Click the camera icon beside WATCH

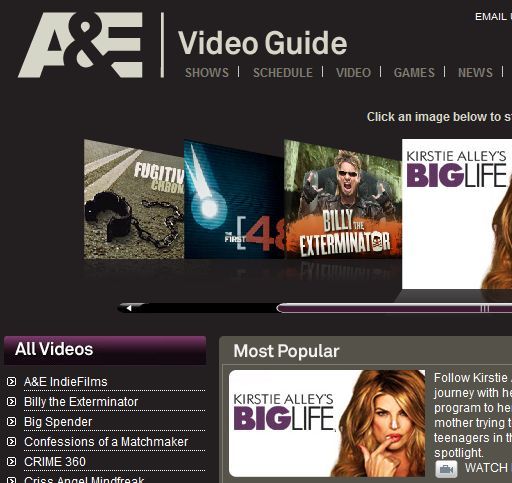(x=446, y=469)
